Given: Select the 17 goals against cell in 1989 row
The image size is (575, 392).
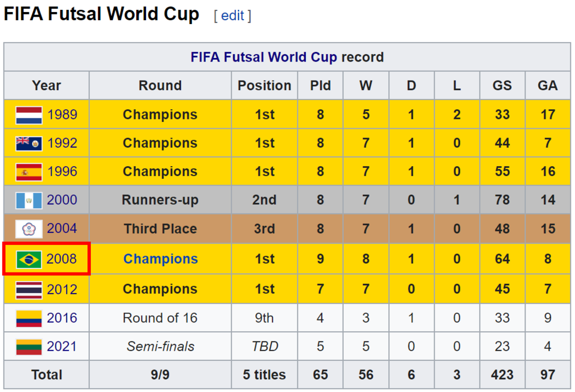Looking at the screenshot, I should click(x=548, y=114).
